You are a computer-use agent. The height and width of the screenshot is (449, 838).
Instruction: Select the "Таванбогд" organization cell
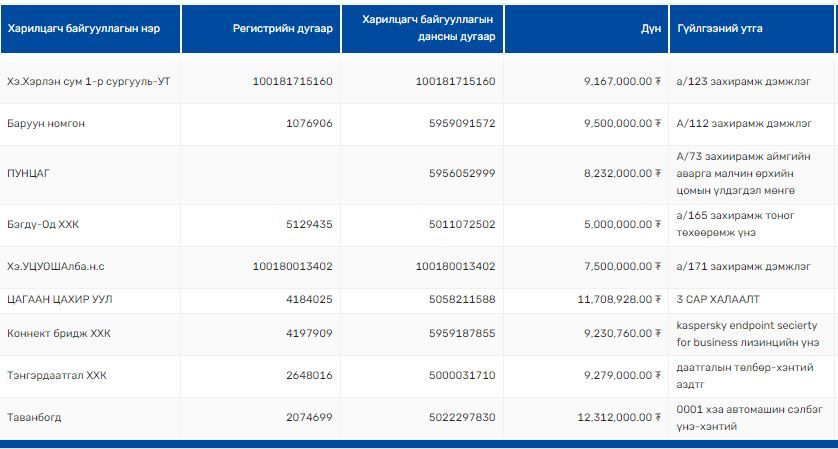[34, 417]
